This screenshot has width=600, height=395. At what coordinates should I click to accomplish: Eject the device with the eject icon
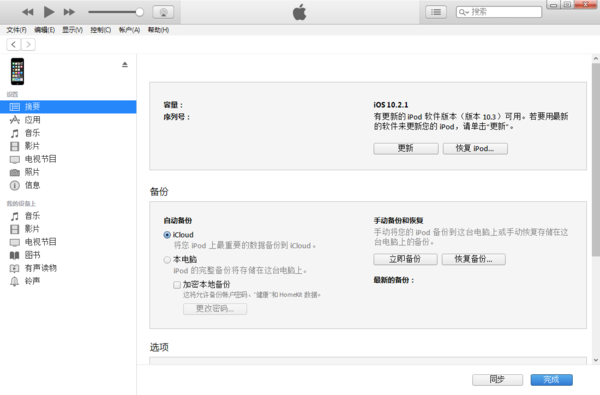click(x=125, y=64)
